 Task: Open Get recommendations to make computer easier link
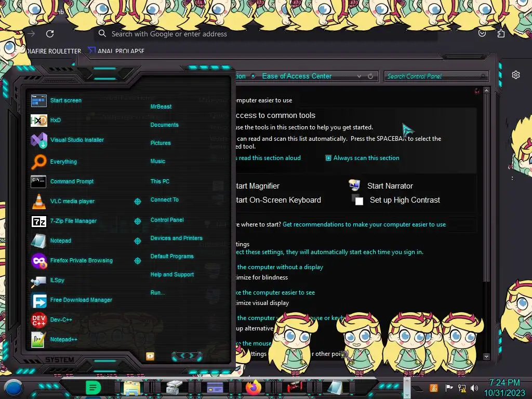364,224
